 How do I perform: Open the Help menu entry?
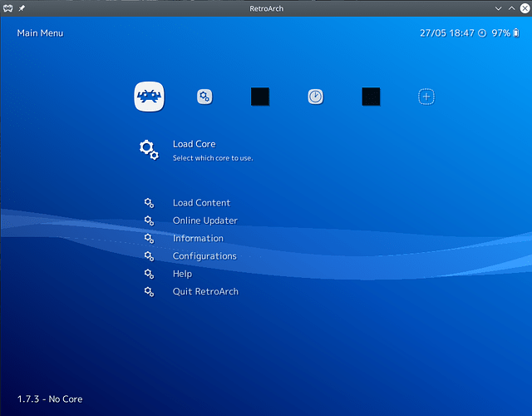point(182,274)
